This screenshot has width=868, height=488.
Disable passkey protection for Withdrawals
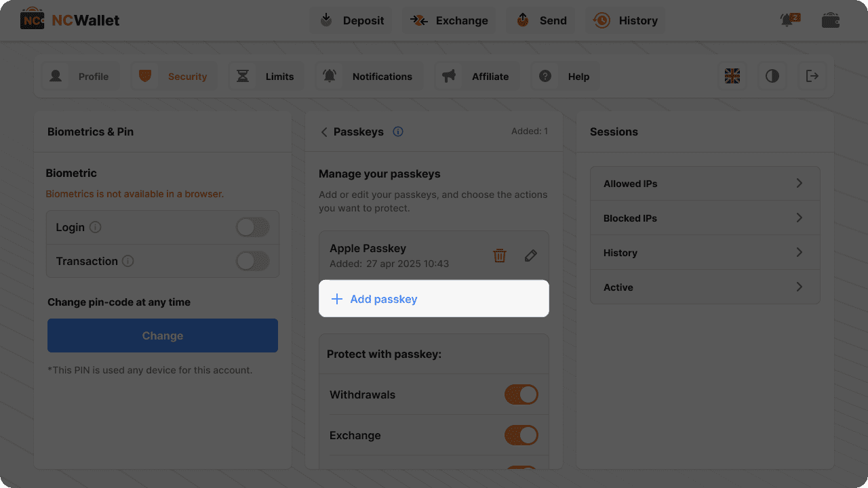tap(521, 394)
